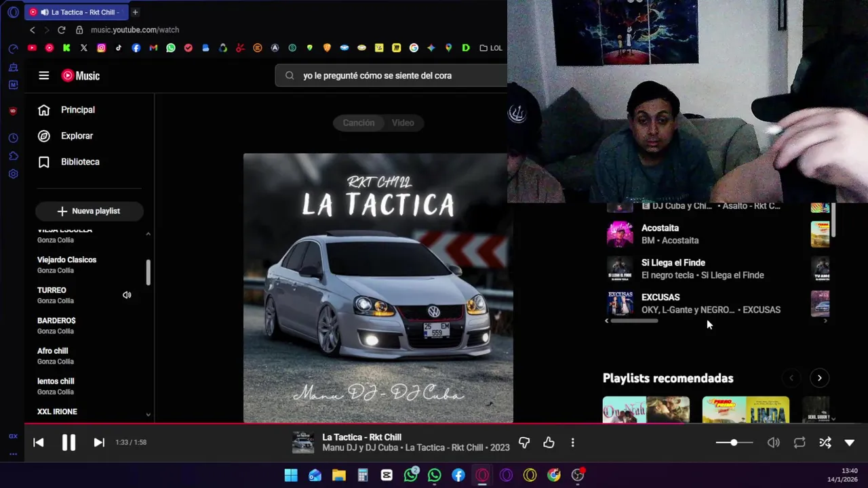The image size is (868, 488).
Task: Click the Acostaita song thumbnail
Action: [620, 234]
